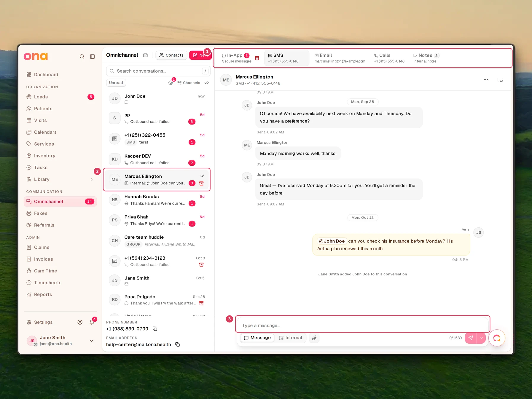
Task: Open the Patients section
Action: tap(60, 109)
